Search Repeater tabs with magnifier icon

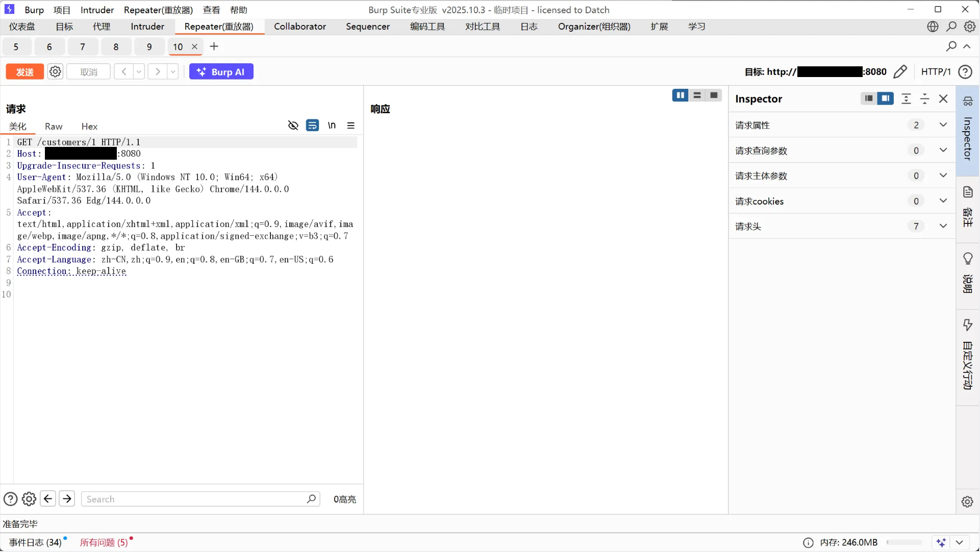951,46
